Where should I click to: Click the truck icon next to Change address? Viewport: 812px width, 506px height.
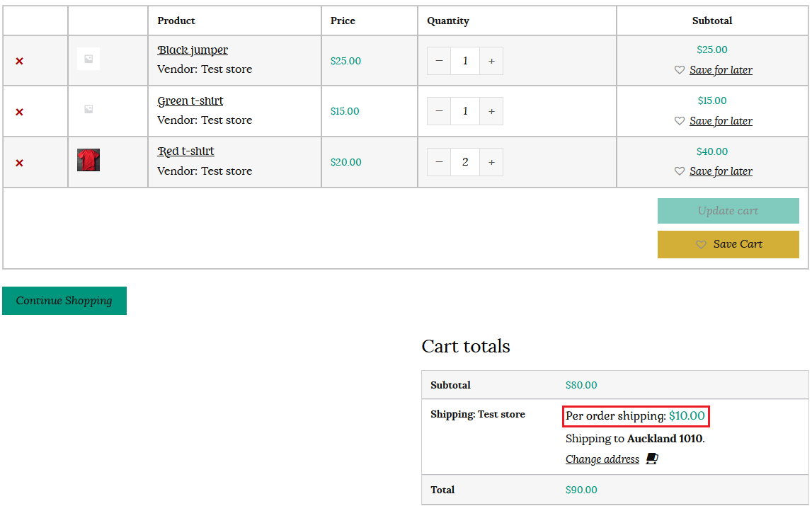pos(651,459)
